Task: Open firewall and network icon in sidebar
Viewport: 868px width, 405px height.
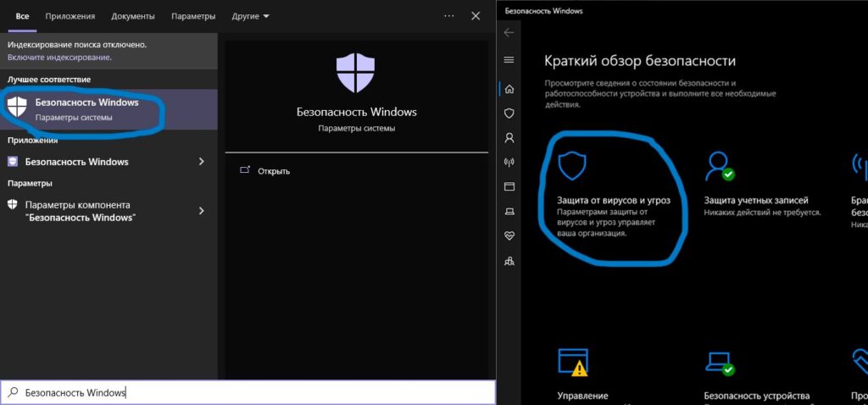Action: [x=509, y=162]
